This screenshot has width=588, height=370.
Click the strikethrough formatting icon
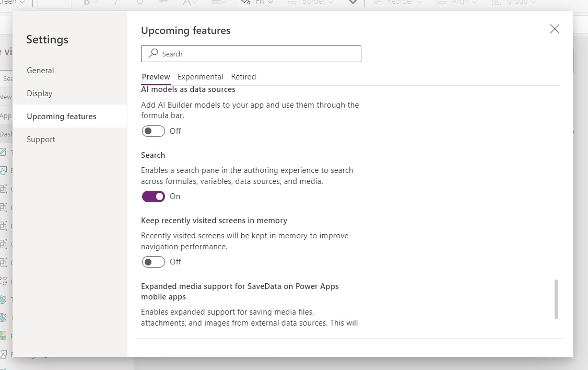pos(163,3)
